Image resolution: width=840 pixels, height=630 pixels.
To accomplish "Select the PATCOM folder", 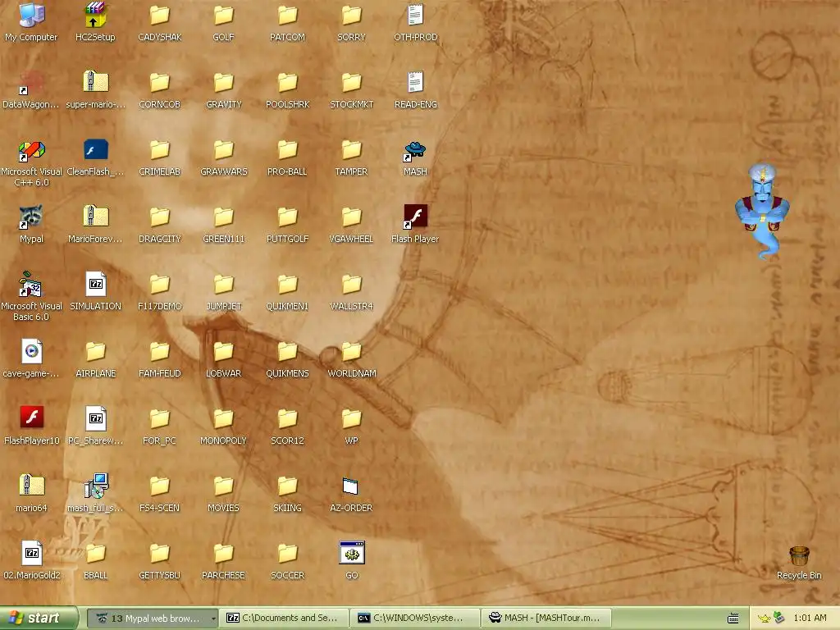I will click(x=287, y=15).
